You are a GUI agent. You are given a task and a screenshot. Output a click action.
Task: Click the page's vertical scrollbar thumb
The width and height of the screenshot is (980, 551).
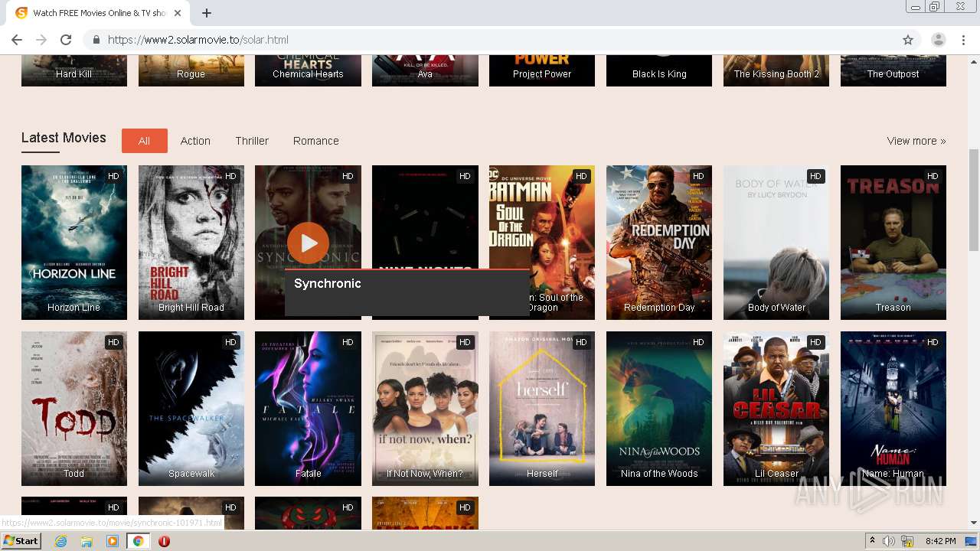[x=974, y=199]
